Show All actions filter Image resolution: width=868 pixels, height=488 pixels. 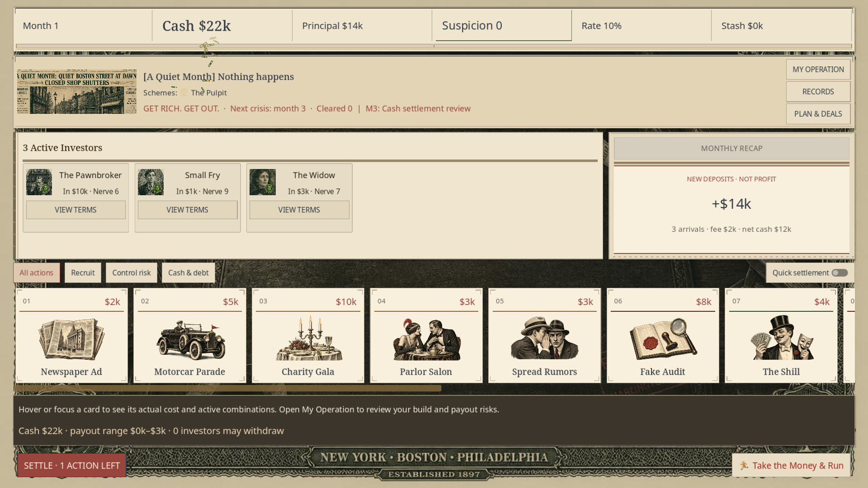[x=36, y=273]
